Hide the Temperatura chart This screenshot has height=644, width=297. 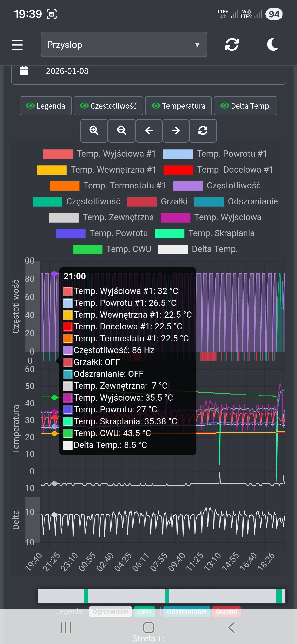click(178, 106)
